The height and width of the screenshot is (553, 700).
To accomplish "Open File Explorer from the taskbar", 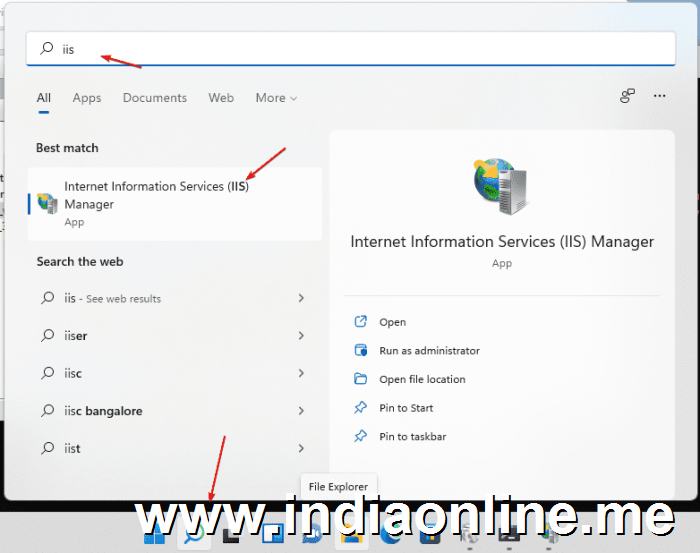I will point(351,533).
